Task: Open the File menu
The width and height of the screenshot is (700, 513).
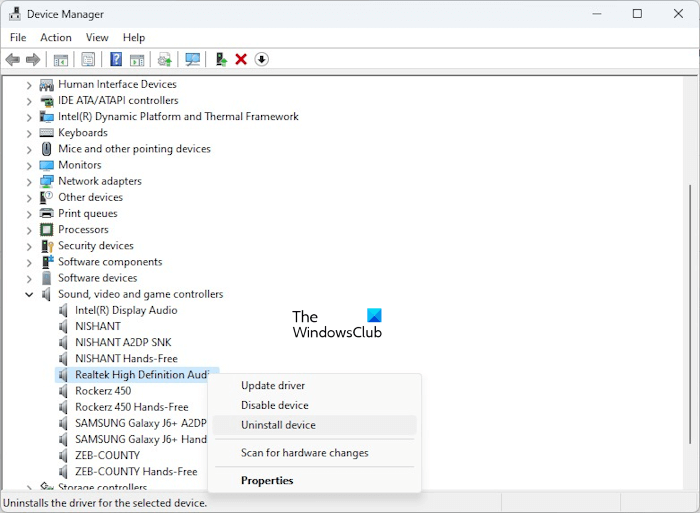Action: point(18,38)
